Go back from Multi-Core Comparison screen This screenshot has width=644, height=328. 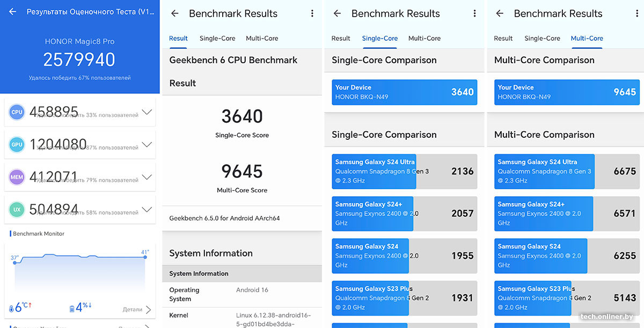coord(500,13)
